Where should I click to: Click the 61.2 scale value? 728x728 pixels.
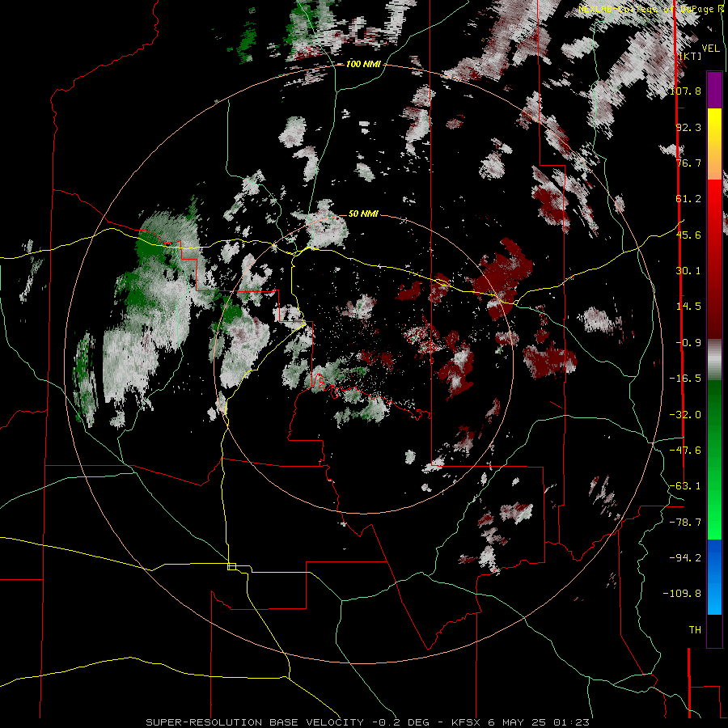pyautogui.click(x=688, y=199)
